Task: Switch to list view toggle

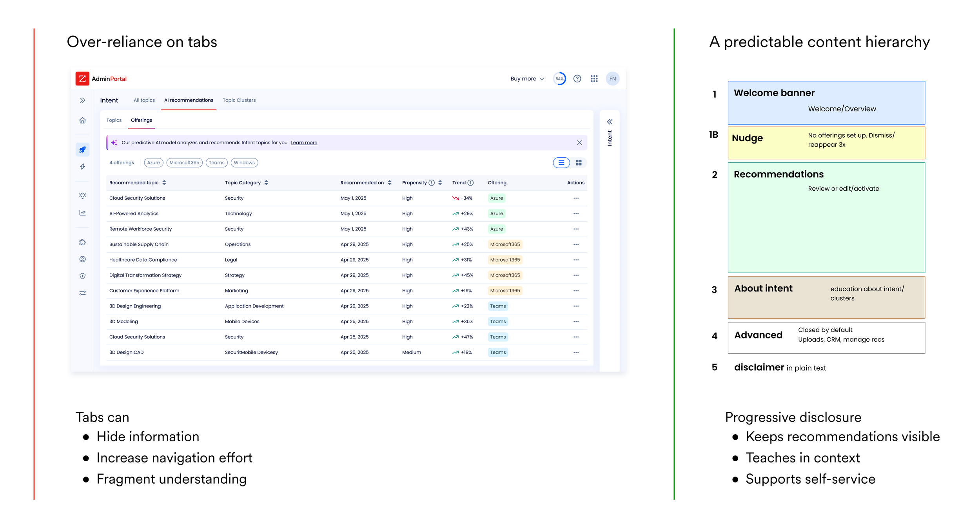Action: click(x=561, y=163)
